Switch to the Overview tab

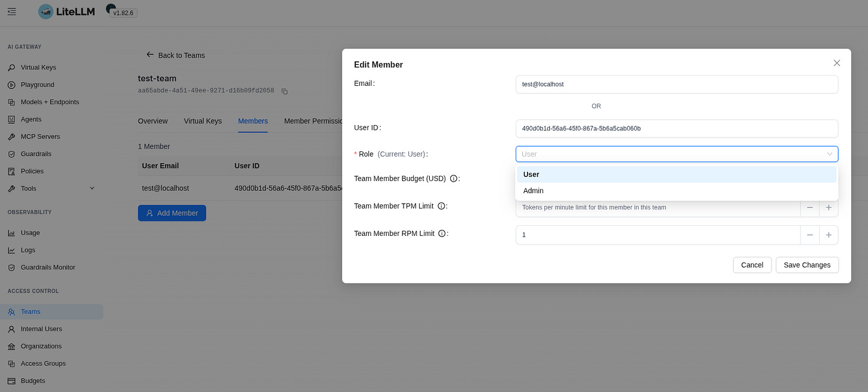153,121
